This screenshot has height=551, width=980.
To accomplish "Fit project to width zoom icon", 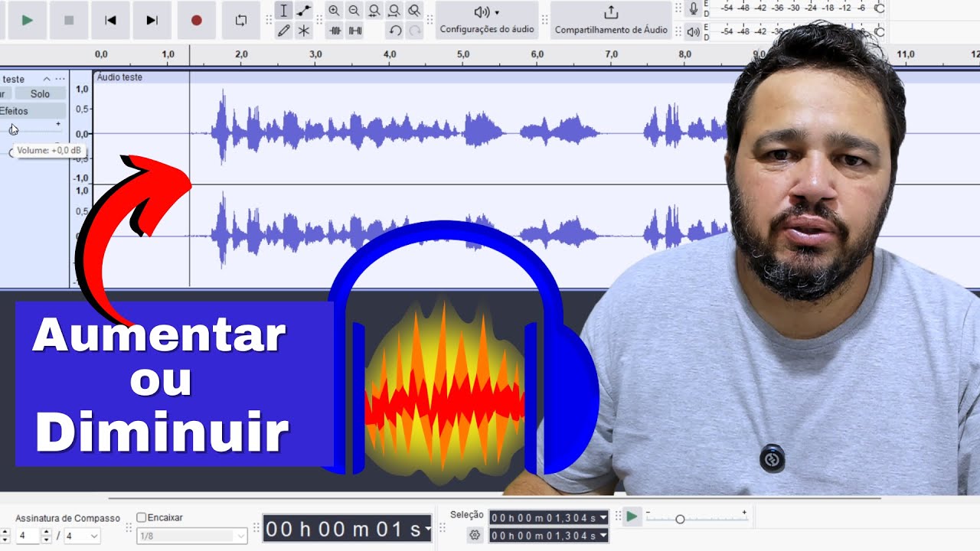I will [394, 11].
